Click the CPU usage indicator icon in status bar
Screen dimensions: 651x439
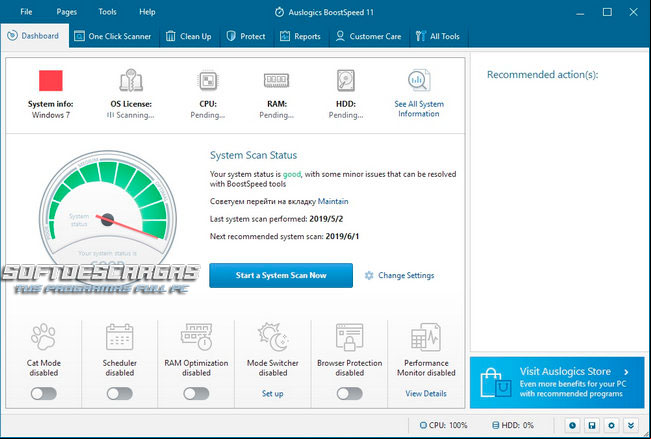(x=423, y=425)
